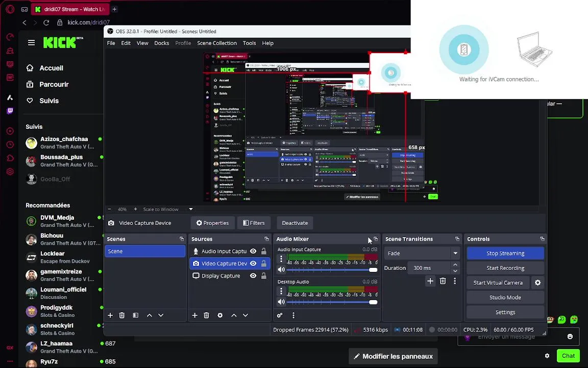Viewport: 588px width, 368px height.
Task: Undock the Controls panel
Action: (542, 239)
